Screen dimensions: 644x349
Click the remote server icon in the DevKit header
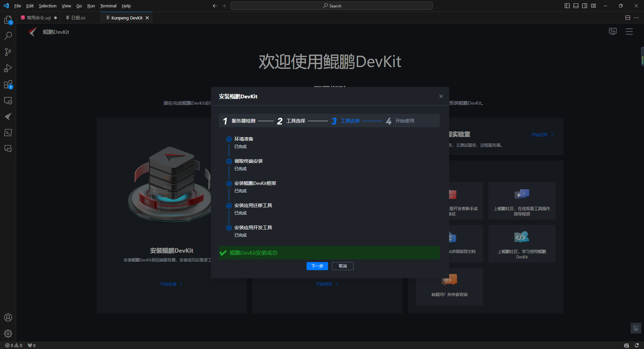613,31
